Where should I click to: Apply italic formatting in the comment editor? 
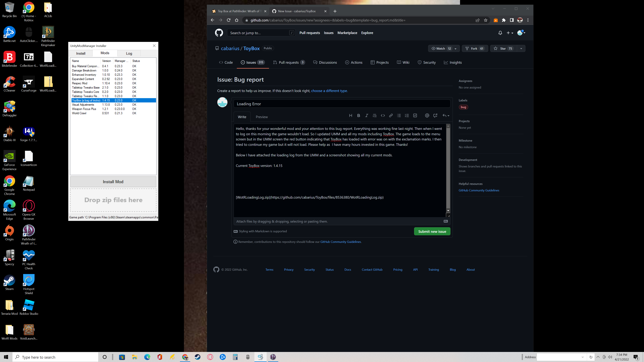pos(366,115)
